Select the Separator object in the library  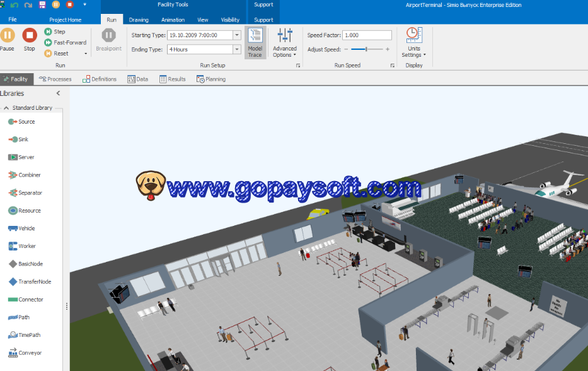click(25, 192)
